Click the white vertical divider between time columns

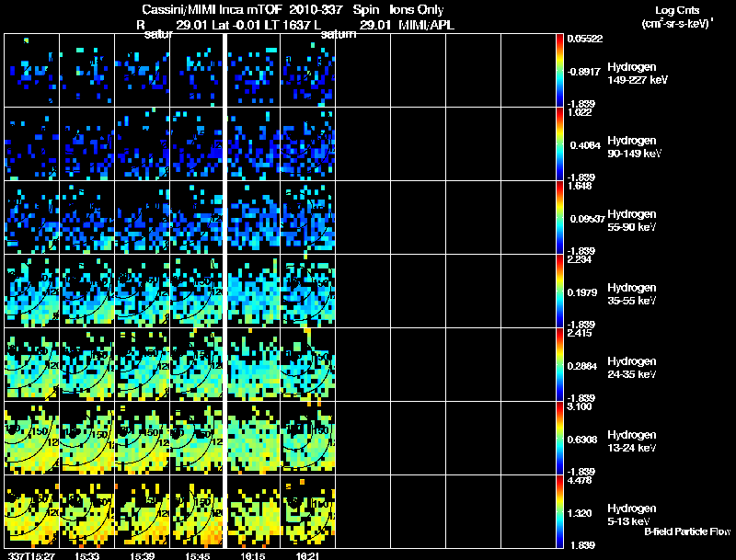click(225, 291)
